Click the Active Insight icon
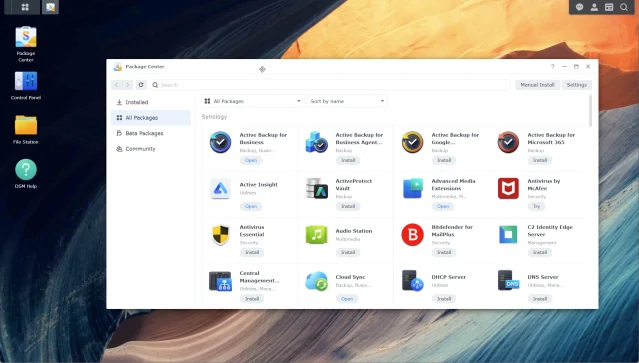The width and height of the screenshot is (639, 363). tap(220, 188)
